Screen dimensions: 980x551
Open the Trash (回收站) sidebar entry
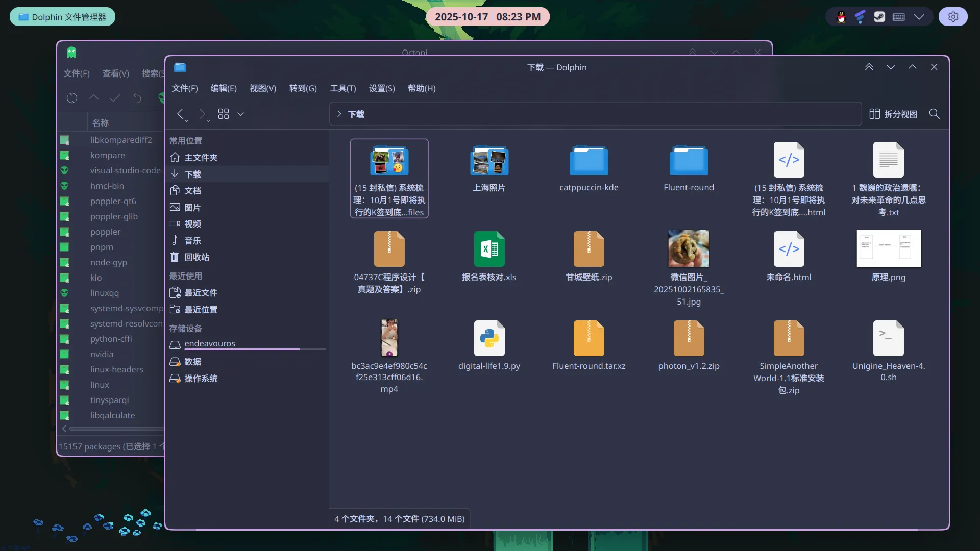(197, 257)
